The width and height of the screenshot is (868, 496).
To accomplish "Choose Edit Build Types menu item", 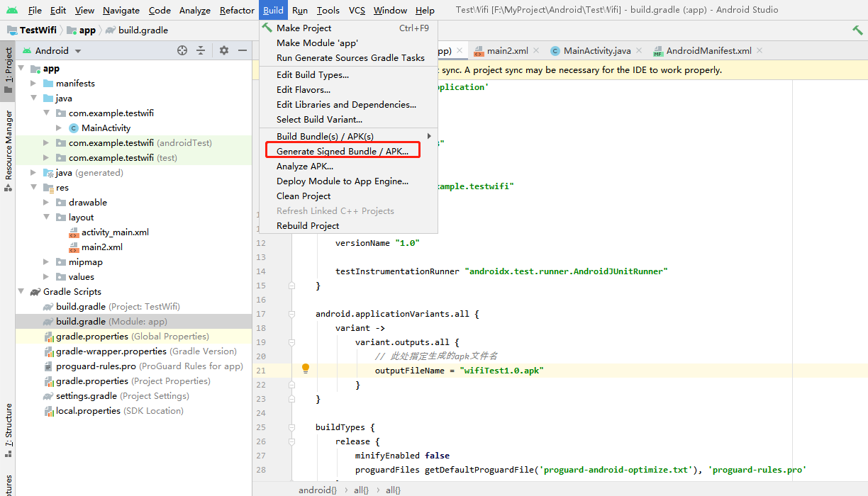I will point(347,75).
